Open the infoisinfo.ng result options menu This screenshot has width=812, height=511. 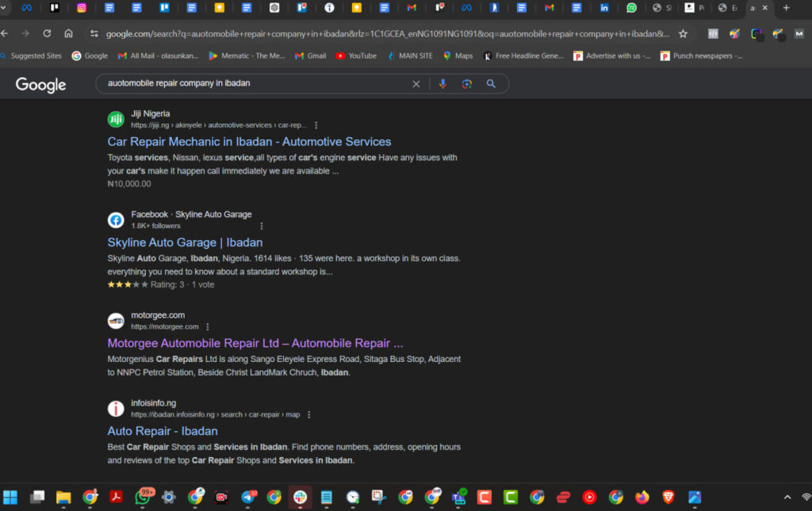click(309, 415)
